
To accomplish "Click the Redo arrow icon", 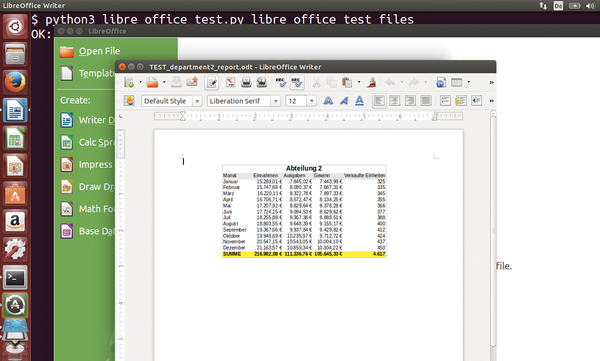I will tap(414, 82).
